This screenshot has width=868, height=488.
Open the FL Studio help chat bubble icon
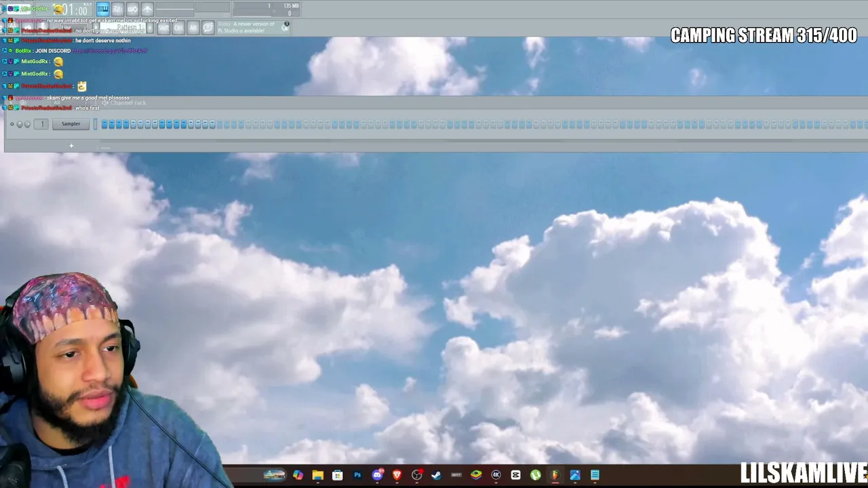[208, 28]
